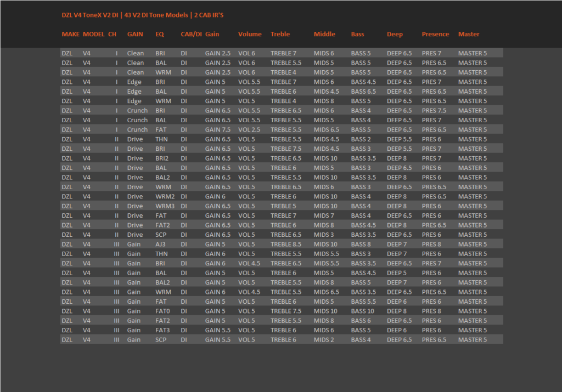The width and height of the screenshot is (562, 392).
Task: Select GAIN 7.5 in Crunch FAT row
Action: tap(218, 129)
